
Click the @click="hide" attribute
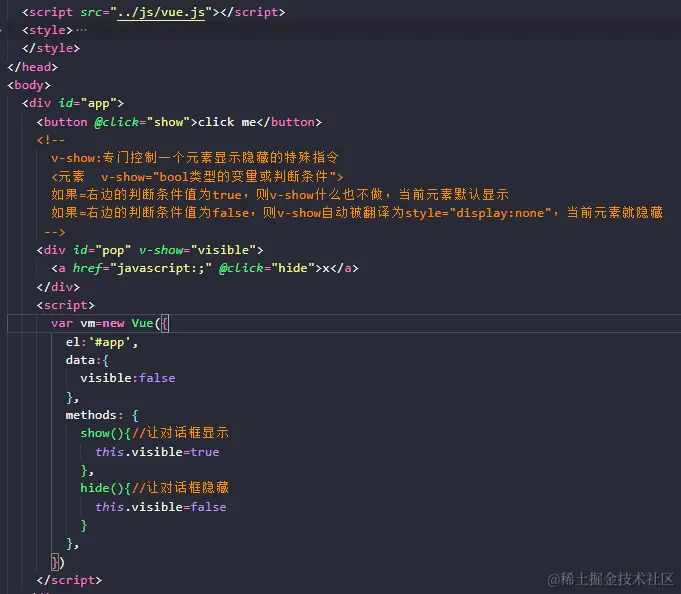[267, 268]
